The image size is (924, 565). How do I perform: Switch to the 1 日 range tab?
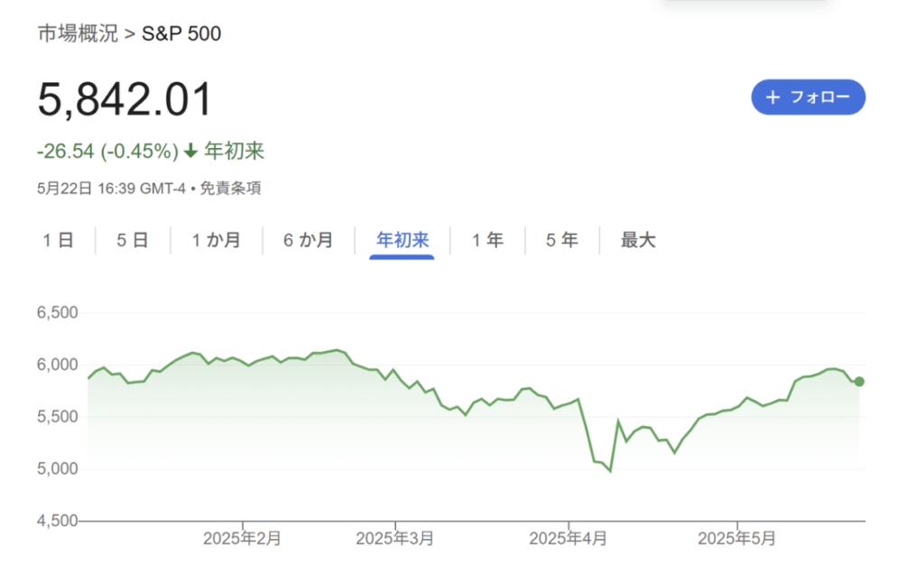click(x=58, y=240)
